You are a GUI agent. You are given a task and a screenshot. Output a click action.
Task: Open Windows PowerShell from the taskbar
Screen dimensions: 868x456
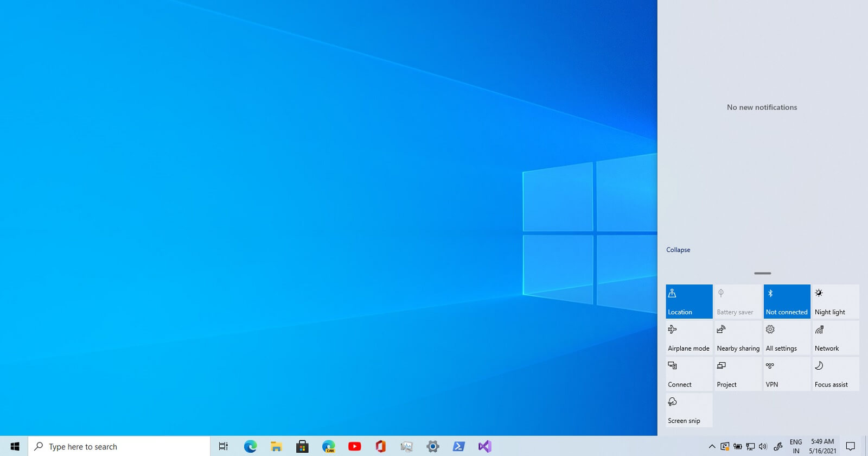click(458, 446)
